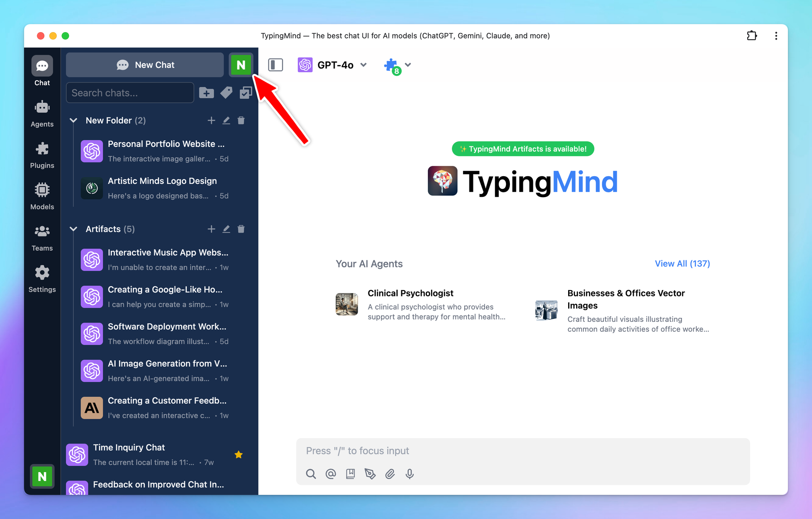Click the Search chats input field
Image resolution: width=812 pixels, height=519 pixels.
(x=130, y=93)
